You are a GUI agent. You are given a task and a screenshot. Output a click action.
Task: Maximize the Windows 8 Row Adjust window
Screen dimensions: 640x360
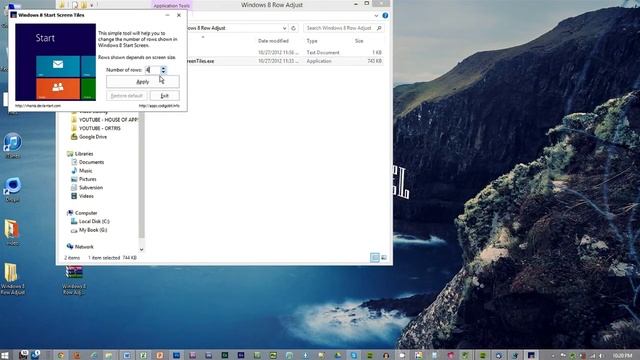[x=367, y=4]
